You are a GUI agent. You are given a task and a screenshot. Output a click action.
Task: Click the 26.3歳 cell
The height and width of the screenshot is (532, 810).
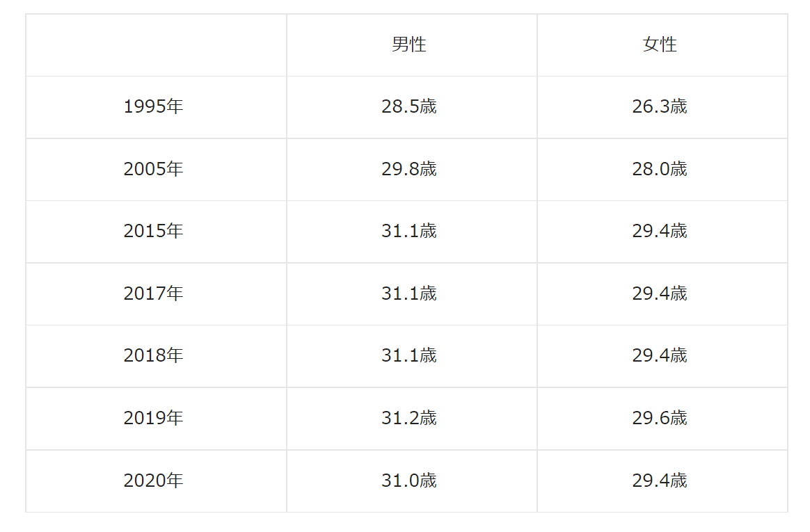(660, 107)
